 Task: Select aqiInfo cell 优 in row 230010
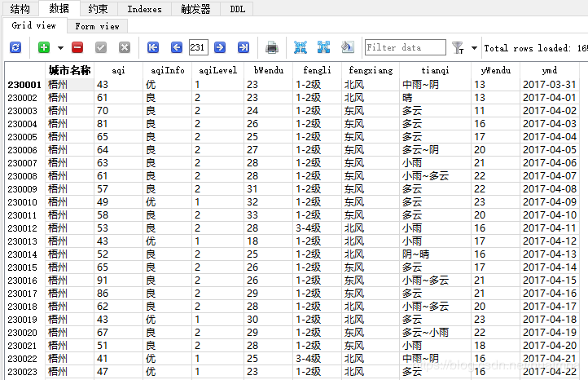coord(167,202)
